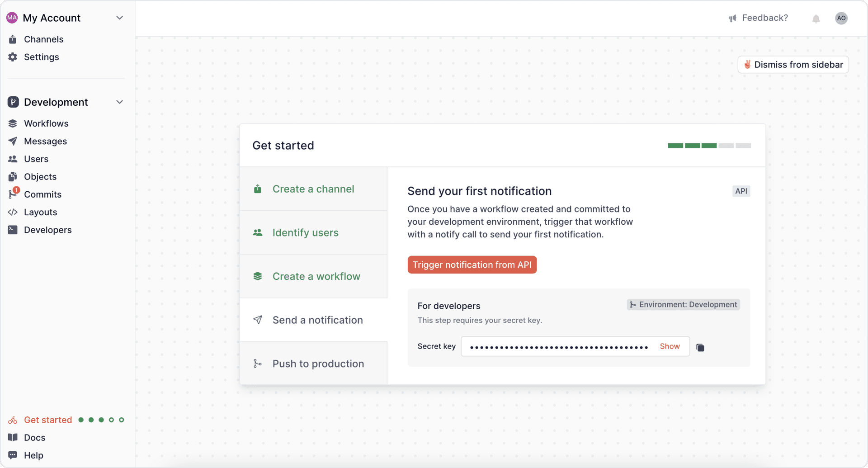
Task: Click the Developers terminal icon
Action: pyautogui.click(x=13, y=230)
